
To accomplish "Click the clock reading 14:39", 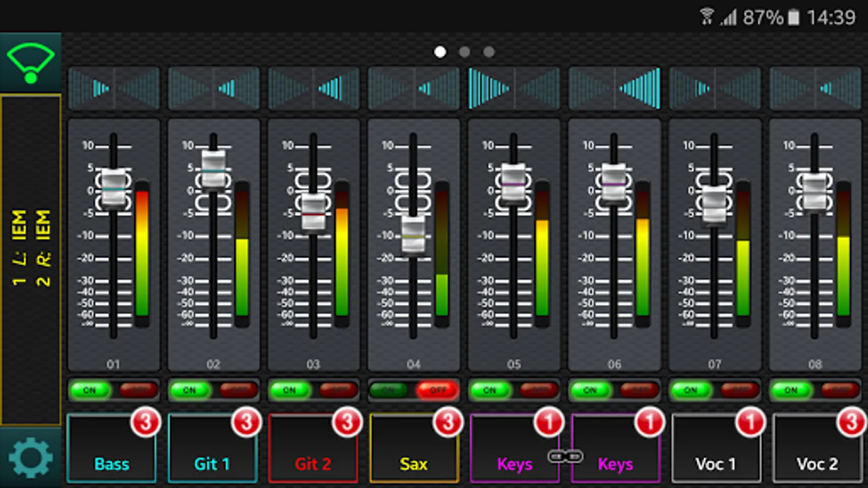I will click(x=831, y=17).
